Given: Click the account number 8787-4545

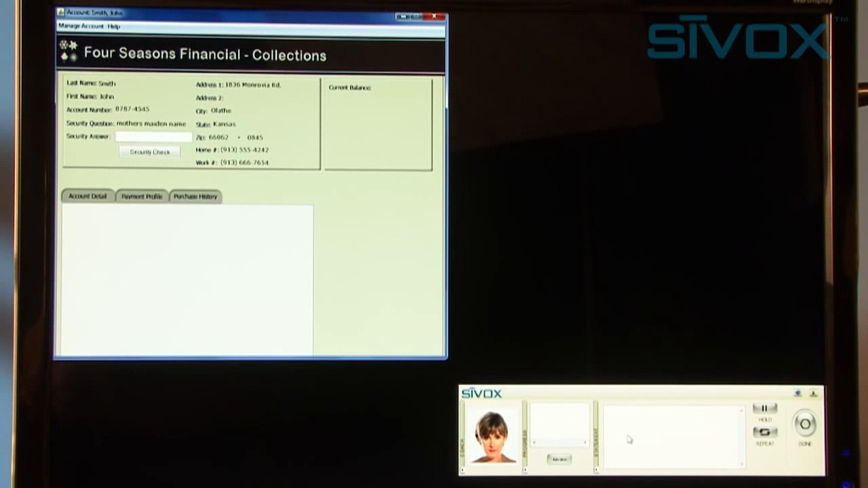Looking at the screenshot, I should tap(132, 109).
